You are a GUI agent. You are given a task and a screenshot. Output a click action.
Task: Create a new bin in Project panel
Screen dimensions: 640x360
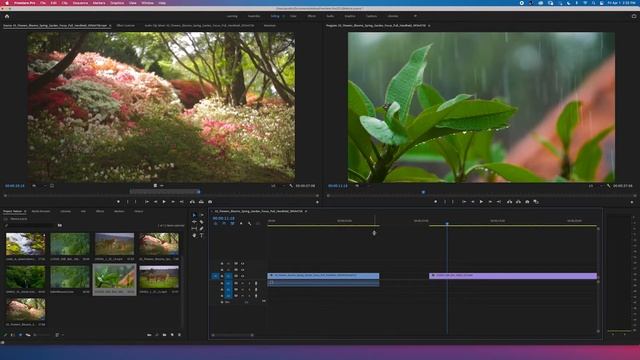pos(164,335)
